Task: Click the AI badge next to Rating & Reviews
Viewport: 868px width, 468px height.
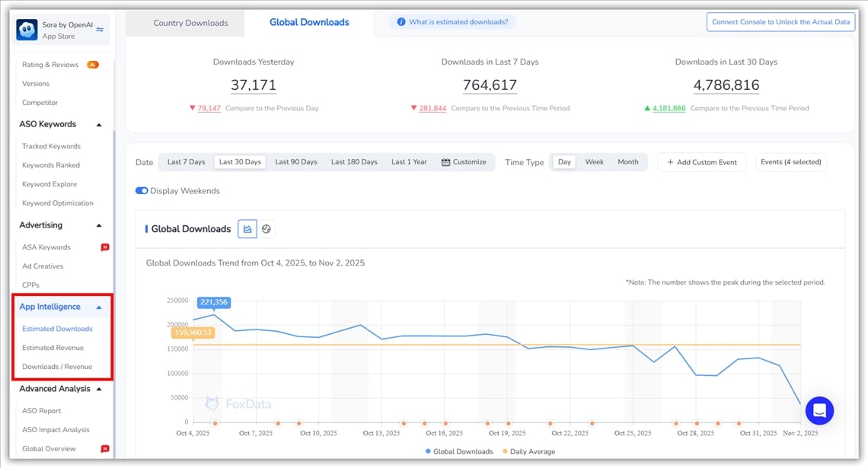Action: tap(94, 64)
